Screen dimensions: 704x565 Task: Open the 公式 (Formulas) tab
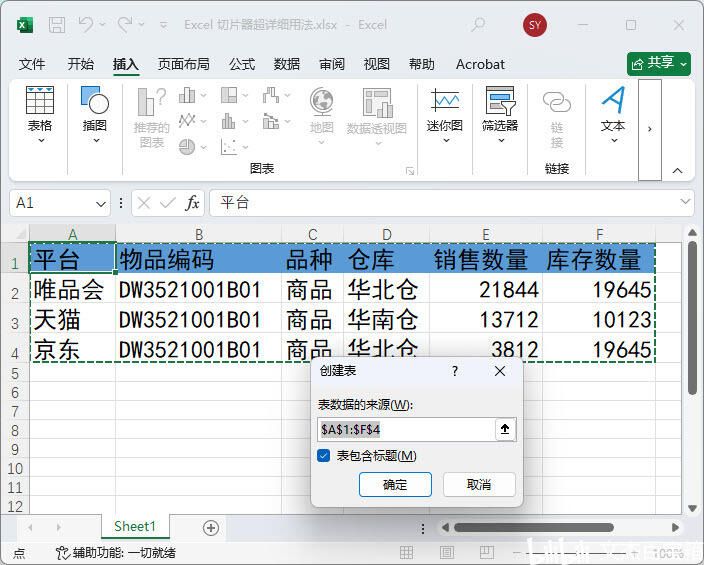click(242, 64)
